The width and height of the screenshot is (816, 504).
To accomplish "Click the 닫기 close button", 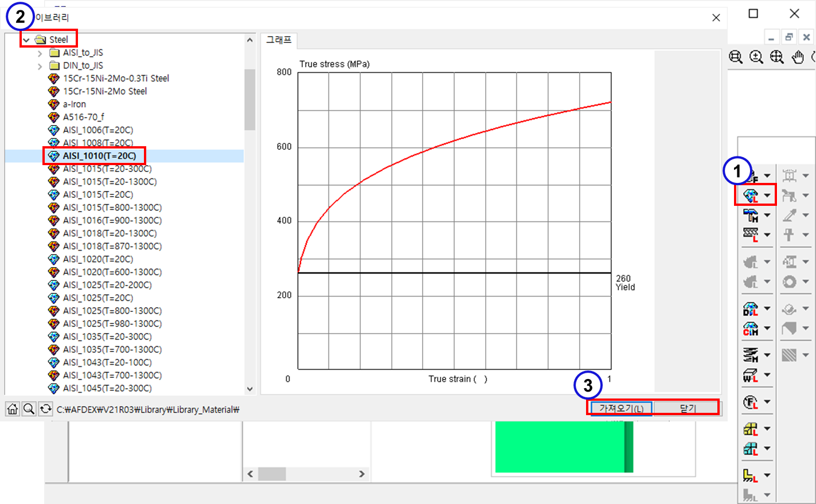I will [x=687, y=408].
